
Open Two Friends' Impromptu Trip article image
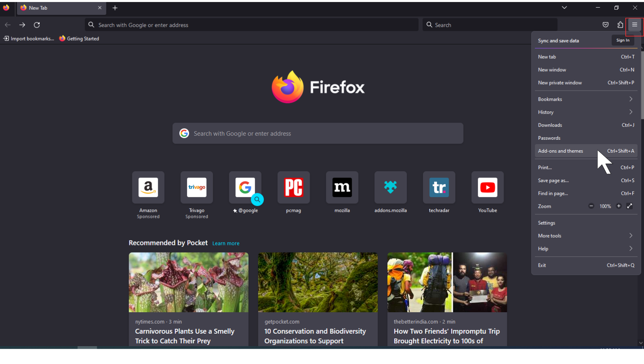447,282
